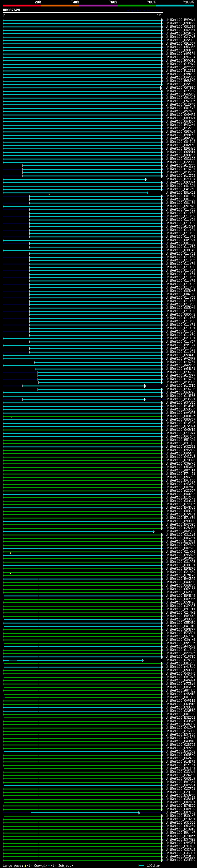The width and height of the screenshot is (197, 868).
Task: Open hit UniRef100_B8HXQ5
Action: [180, 416]
